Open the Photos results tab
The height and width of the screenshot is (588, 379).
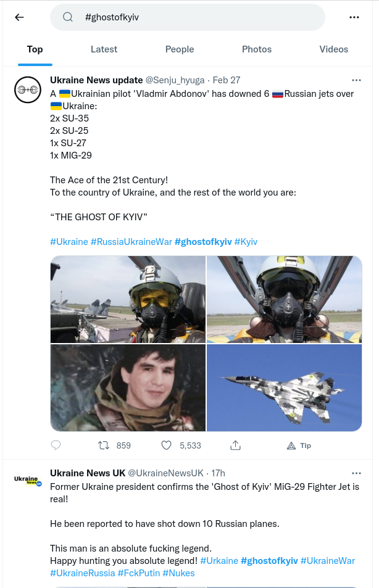coord(257,49)
